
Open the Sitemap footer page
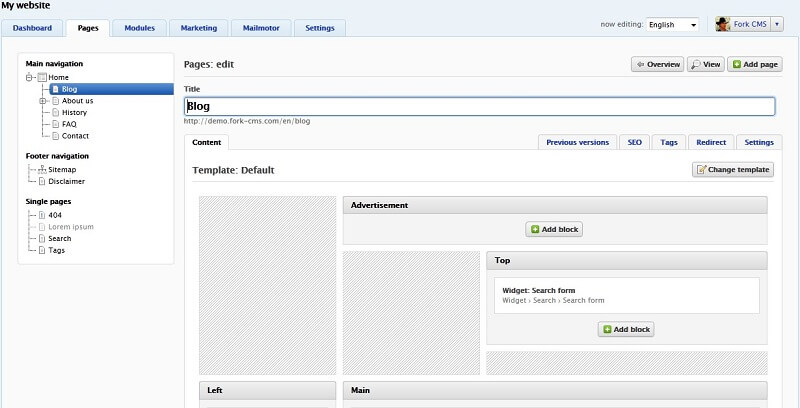pyautogui.click(x=62, y=170)
